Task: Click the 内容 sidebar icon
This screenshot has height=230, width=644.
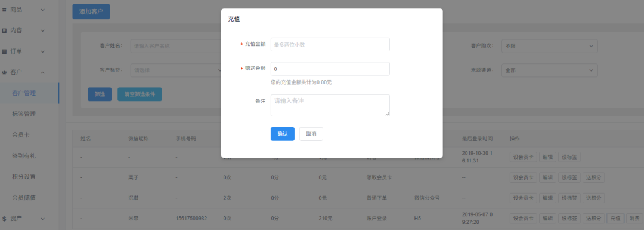Action: point(5,30)
